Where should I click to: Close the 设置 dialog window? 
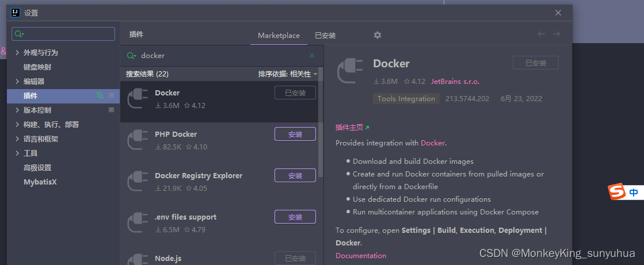coord(558,13)
